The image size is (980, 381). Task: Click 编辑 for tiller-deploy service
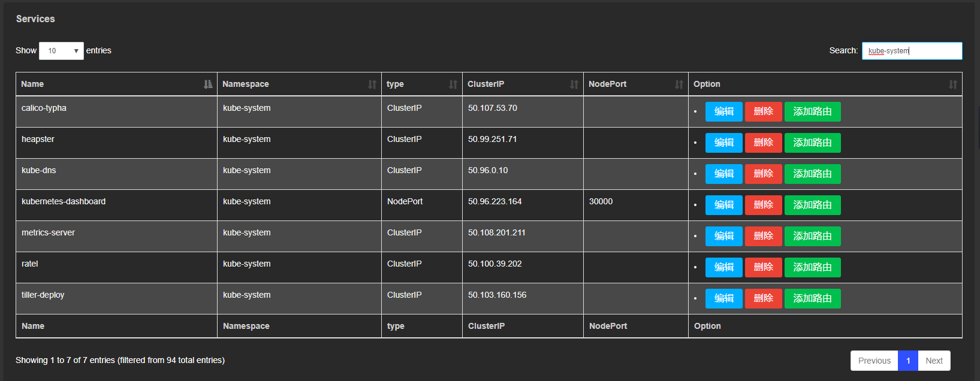coord(723,298)
